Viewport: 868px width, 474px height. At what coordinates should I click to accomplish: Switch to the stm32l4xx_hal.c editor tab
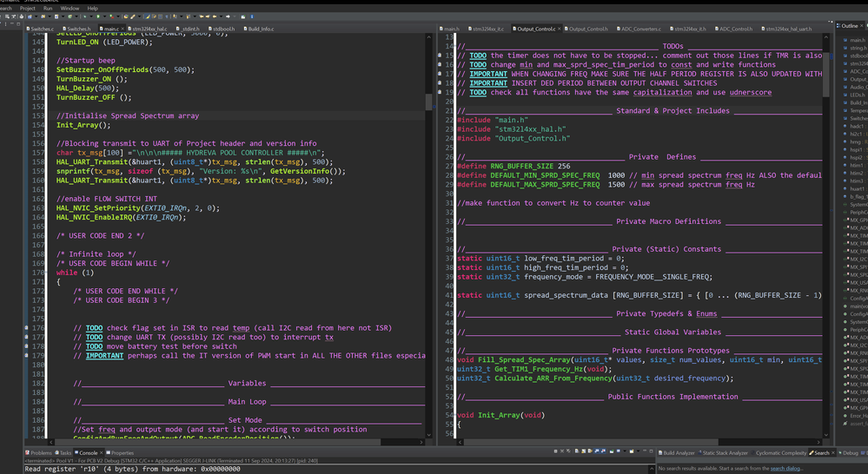pos(148,29)
